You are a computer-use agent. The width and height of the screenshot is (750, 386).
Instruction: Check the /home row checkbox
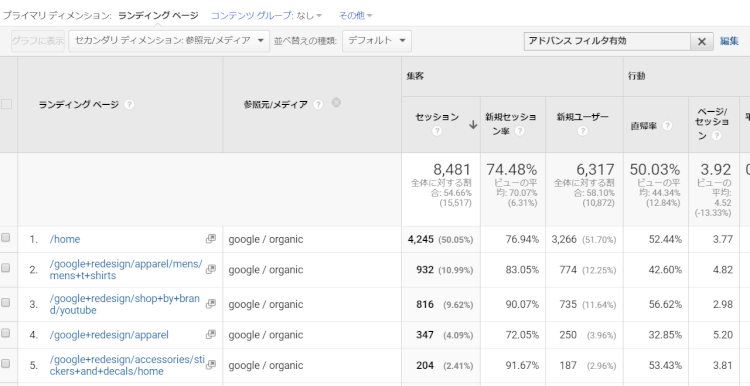coord(6,238)
